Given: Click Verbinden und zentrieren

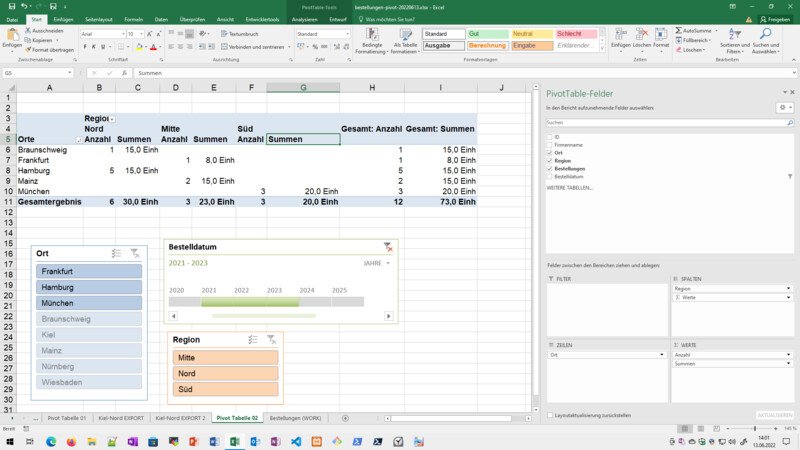Looking at the screenshot, I should pos(253,47).
